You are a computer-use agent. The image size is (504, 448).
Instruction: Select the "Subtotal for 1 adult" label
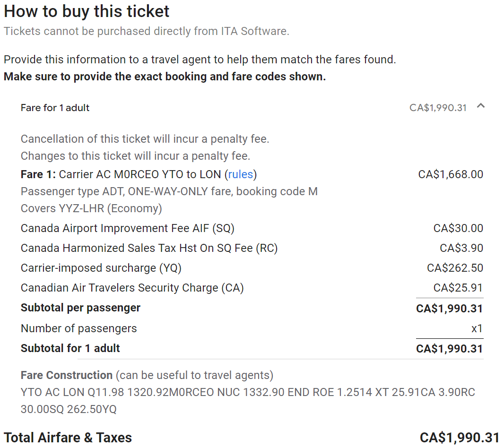point(70,348)
